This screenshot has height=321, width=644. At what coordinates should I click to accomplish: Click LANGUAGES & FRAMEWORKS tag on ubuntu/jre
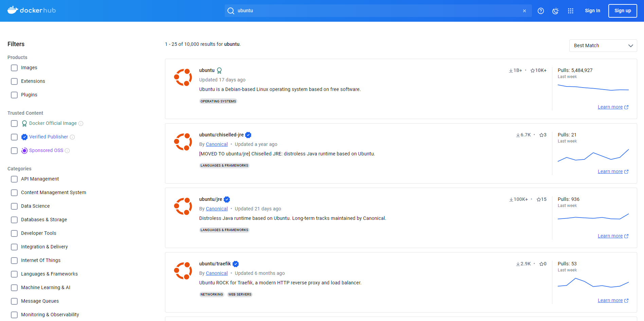(224, 230)
